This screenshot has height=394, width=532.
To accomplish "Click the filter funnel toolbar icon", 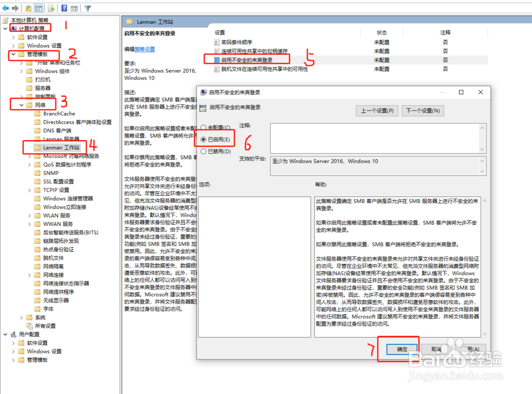I will [87, 8].
